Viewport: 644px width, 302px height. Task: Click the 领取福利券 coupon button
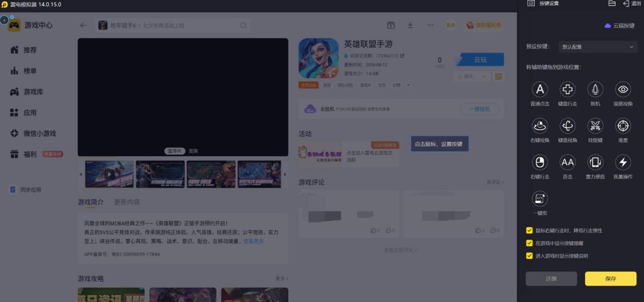pos(483,25)
